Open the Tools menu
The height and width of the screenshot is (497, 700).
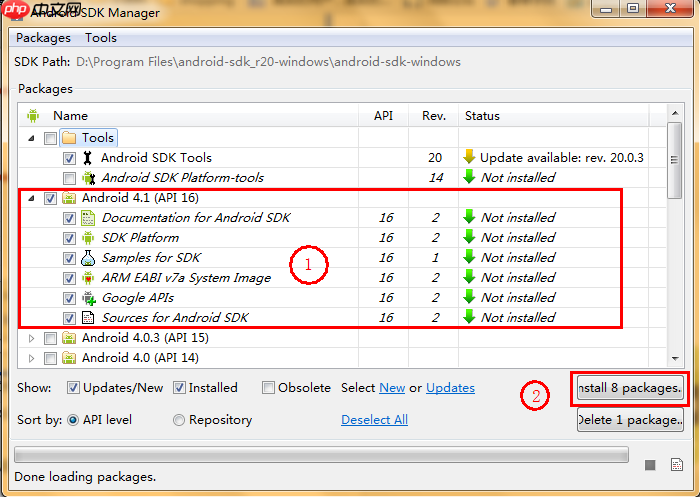101,38
